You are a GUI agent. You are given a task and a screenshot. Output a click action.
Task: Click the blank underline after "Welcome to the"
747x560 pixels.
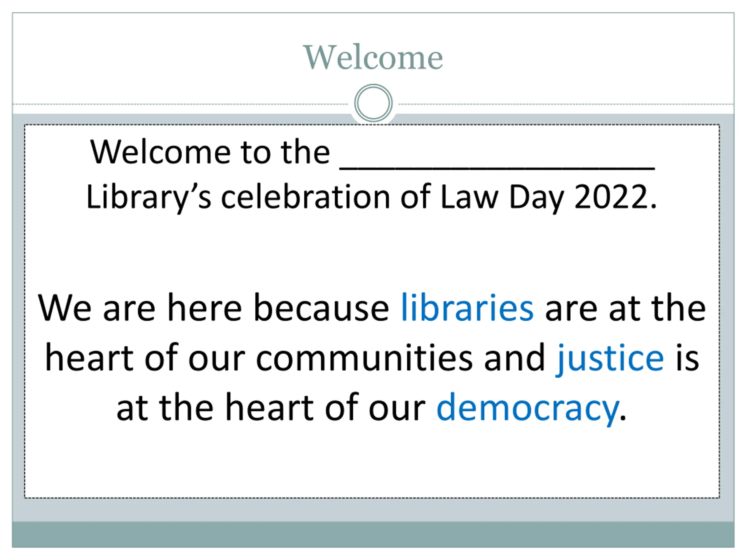pyautogui.click(x=497, y=167)
